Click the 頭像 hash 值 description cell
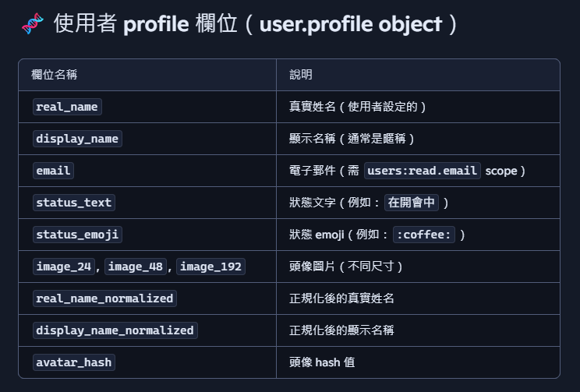The height and width of the screenshot is (392, 580). [323, 362]
